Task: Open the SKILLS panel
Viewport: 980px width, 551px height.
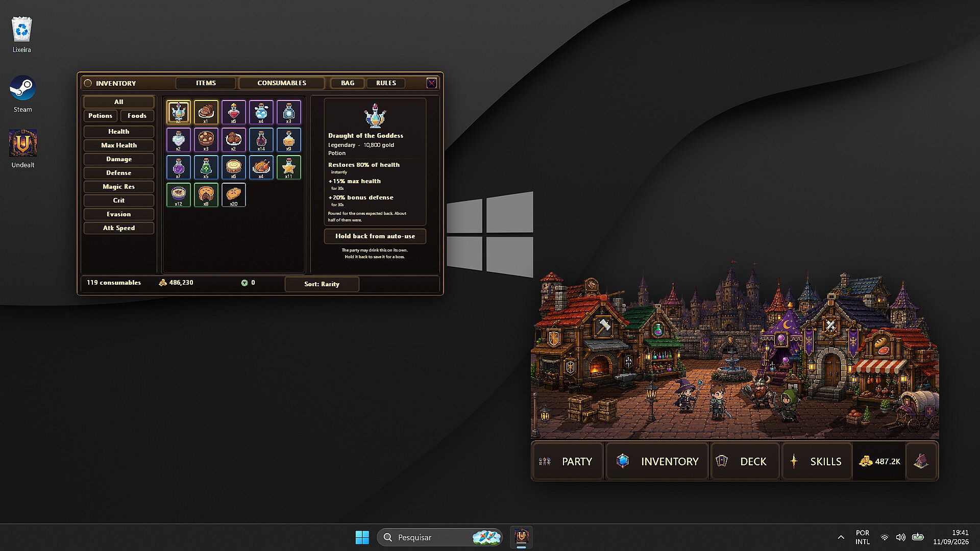Action: tap(817, 461)
